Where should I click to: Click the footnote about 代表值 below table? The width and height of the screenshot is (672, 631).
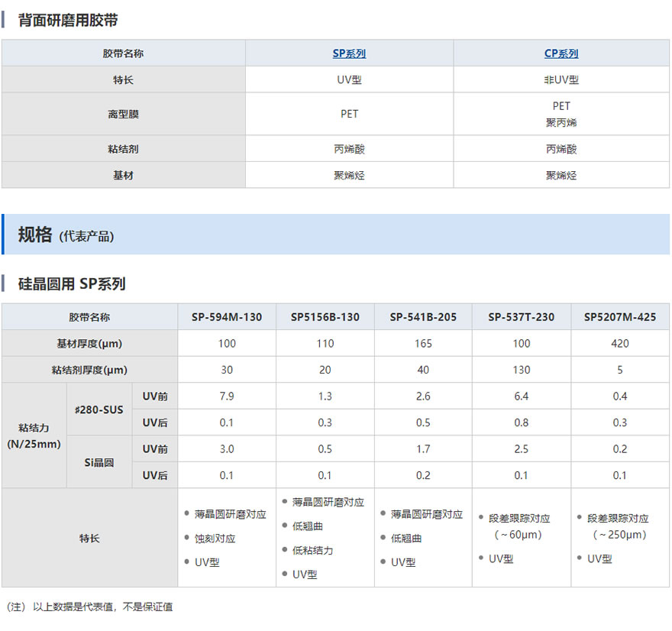(89, 607)
